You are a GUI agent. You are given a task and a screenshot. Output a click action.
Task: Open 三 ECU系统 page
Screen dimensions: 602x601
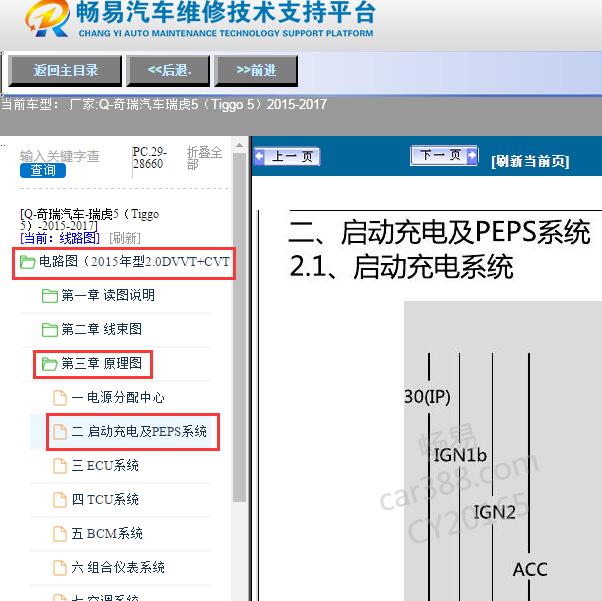pos(105,465)
